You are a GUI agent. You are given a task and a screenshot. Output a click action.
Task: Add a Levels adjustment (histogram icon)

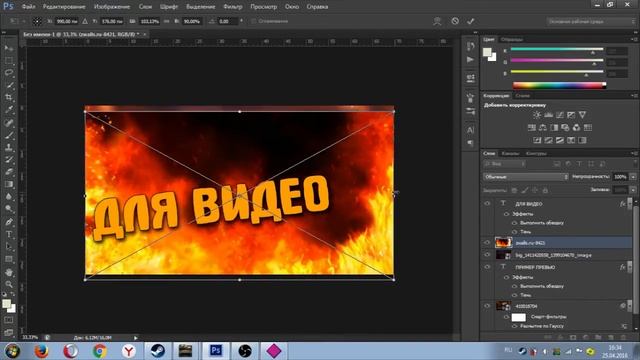tap(549, 115)
